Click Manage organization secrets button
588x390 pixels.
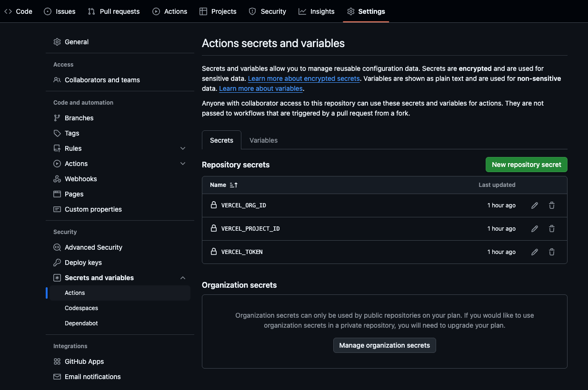[x=384, y=345]
